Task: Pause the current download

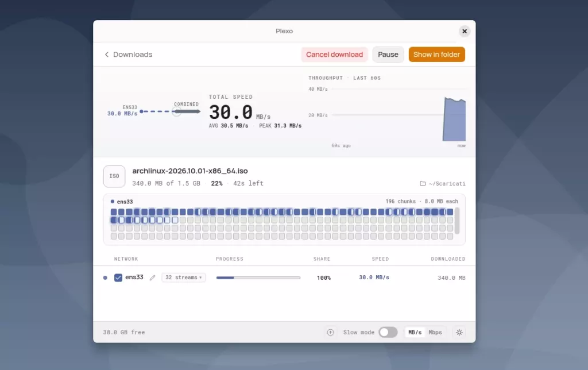Action: (388, 55)
